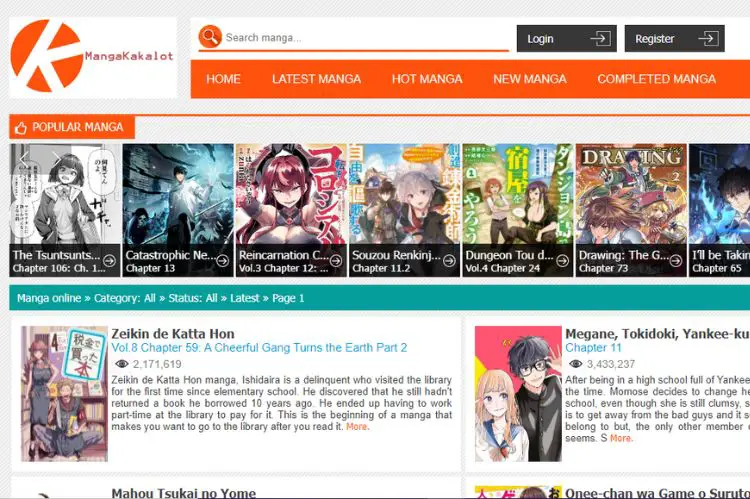Click Latest breadcrumb link
750x499 pixels.
coord(244,299)
